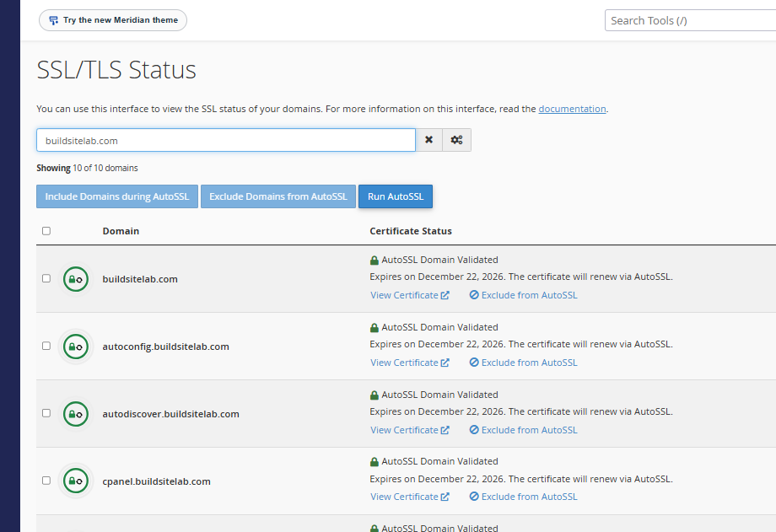Image resolution: width=776 pixels, height=532 pixels.
Task: Click external-link icon in autodiscover View Certificate
Action: [445, 429]
